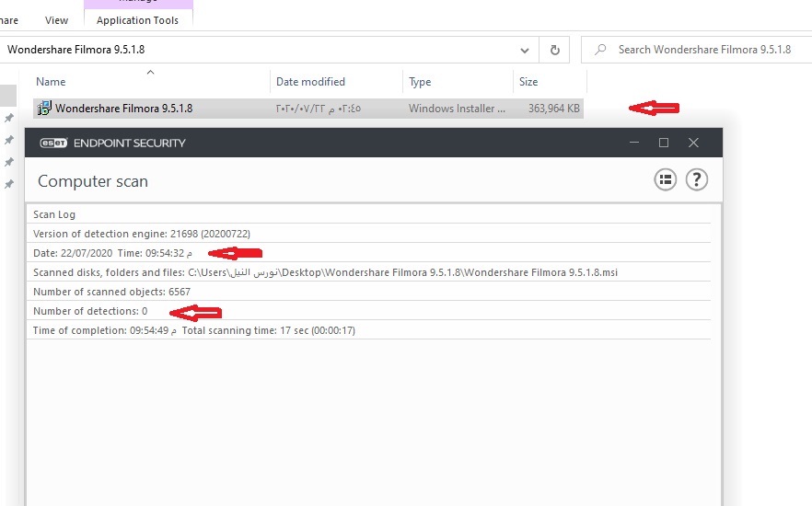Click the magnifier icon in the search box
This screenshot has width=812, height=506.
coord(600,50)
